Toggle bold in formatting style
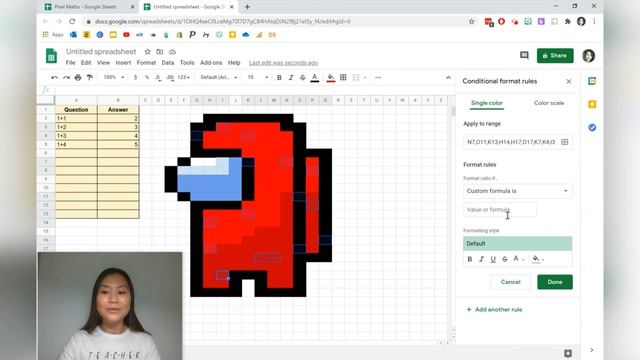 (x=470, y=259)
